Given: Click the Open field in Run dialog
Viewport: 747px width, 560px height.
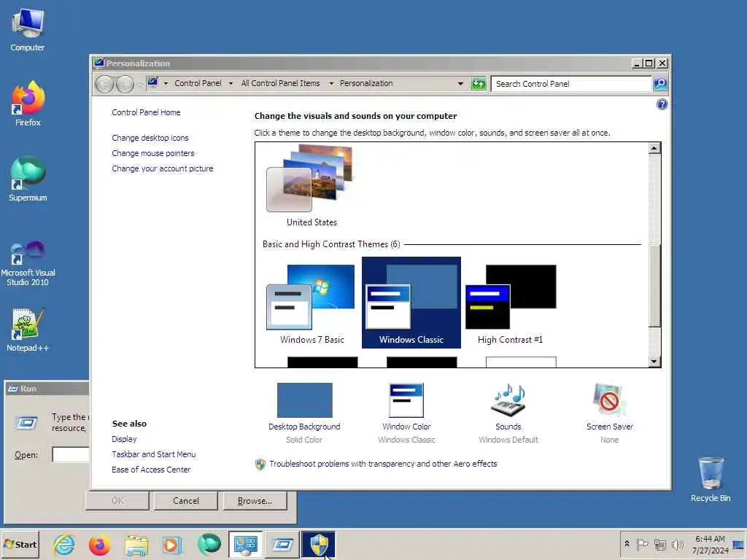Looking at the screenshot, I should 71,455.
